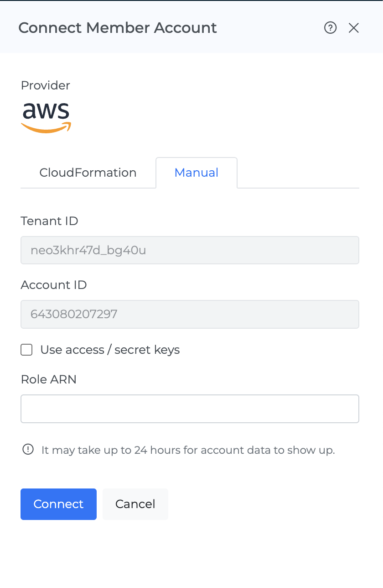Click the Provider label
This screenshot has height=588, width=383.
click(x=46, y=85)
